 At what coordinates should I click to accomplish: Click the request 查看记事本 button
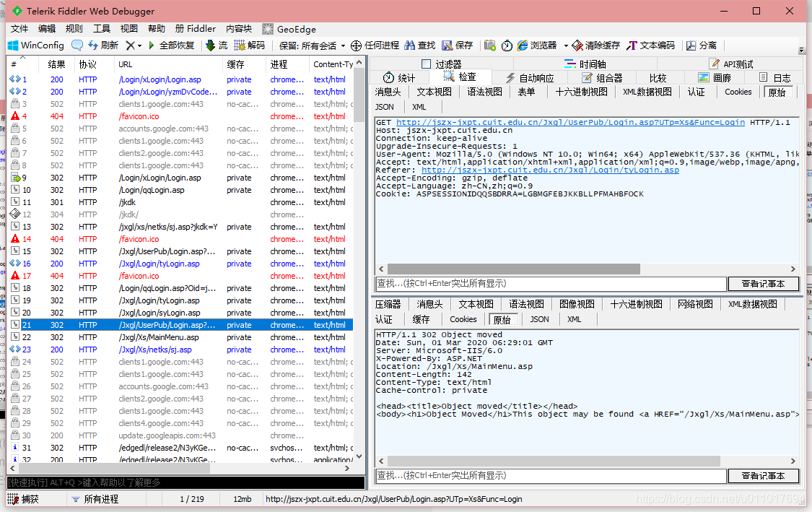click(763, 284)
